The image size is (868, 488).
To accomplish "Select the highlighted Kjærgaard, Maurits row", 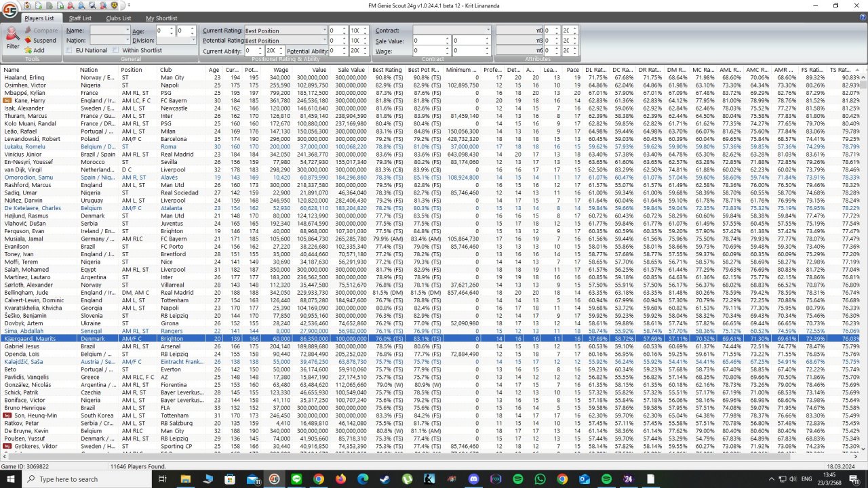I will click(431, 339).
